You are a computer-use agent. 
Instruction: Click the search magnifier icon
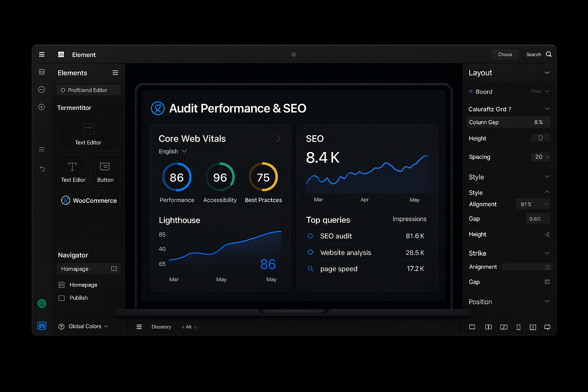pos(549,54)
